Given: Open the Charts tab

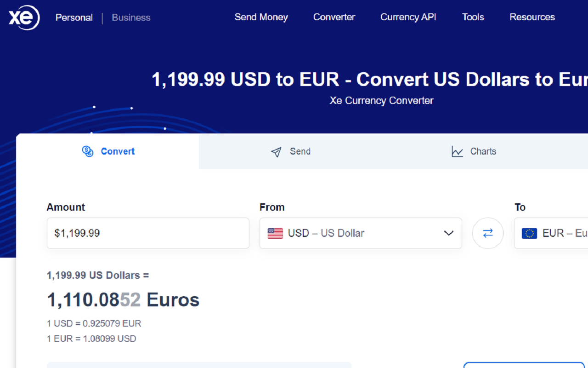Looking at the screenshot, I should [474, 151].
